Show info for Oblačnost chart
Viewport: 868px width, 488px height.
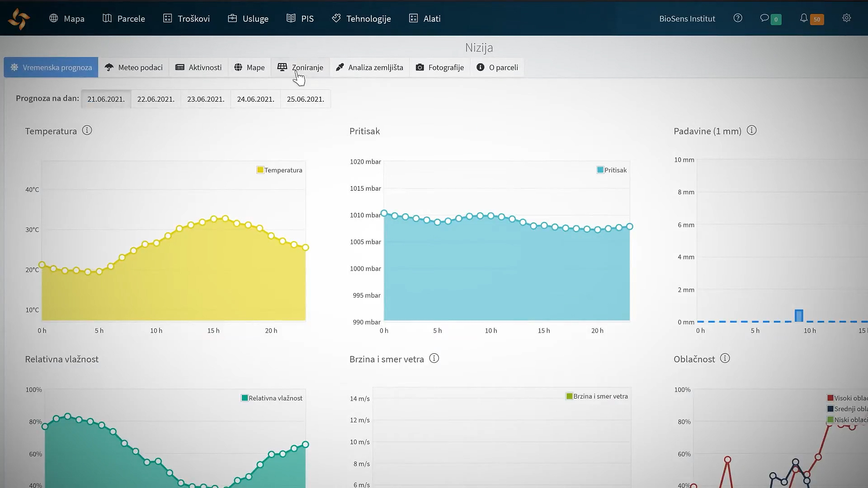725,358
